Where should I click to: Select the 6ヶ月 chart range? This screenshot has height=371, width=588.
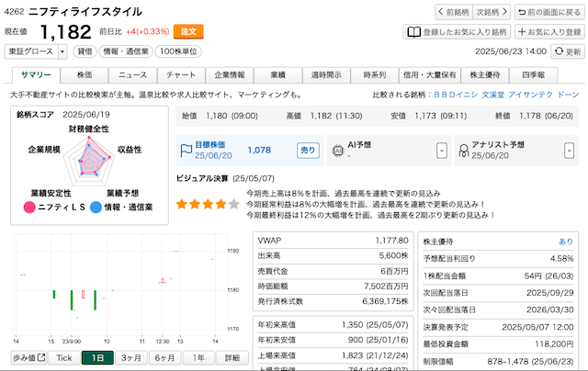tap(164, 358)
